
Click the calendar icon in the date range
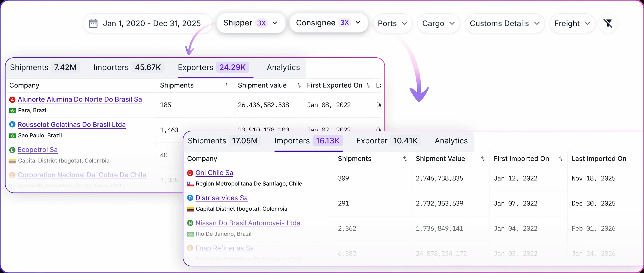click(x=93, y=23)
